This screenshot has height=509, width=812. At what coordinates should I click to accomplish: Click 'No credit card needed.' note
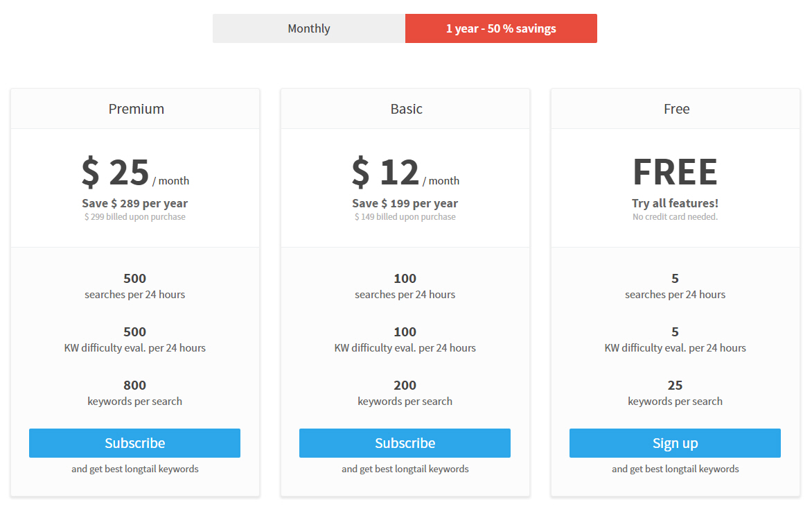coord(676,216)
